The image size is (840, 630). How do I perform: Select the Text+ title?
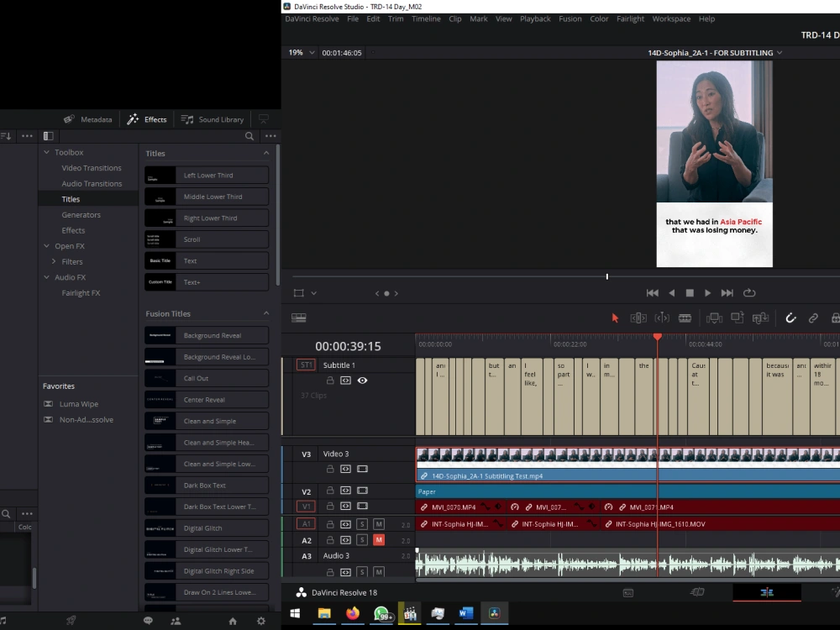click(x=207, y=282)
